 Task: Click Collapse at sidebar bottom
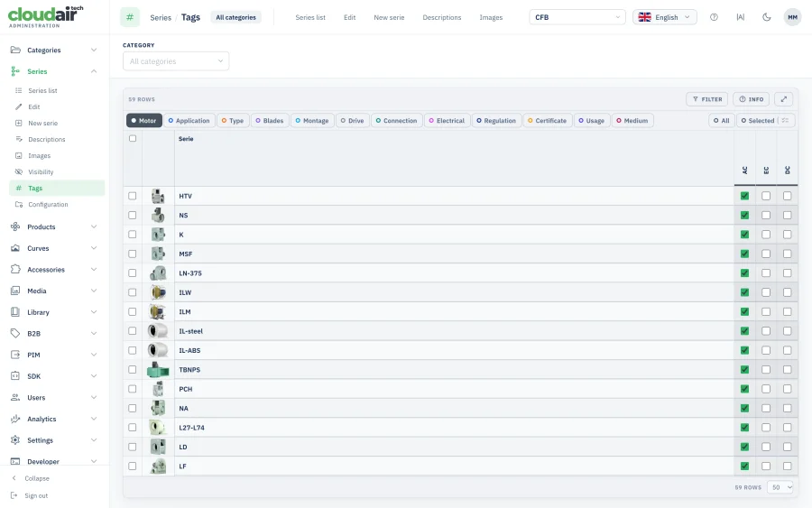pos(37,478)
